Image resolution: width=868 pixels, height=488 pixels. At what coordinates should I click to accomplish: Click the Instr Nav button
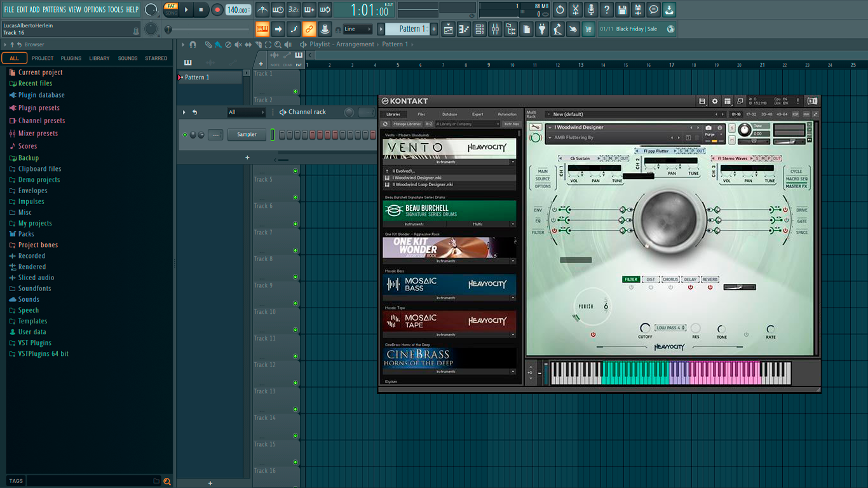(x=512, y=124)
